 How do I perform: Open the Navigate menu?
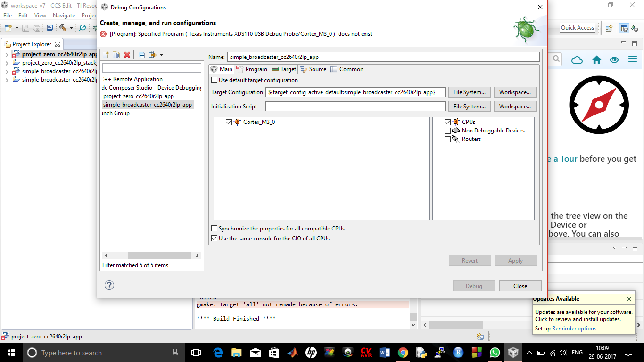[x=64, y=16]
